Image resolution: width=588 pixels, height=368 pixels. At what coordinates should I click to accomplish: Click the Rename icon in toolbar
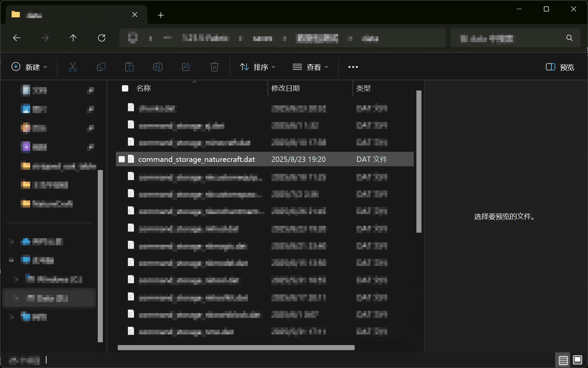(x=157, y=67)
